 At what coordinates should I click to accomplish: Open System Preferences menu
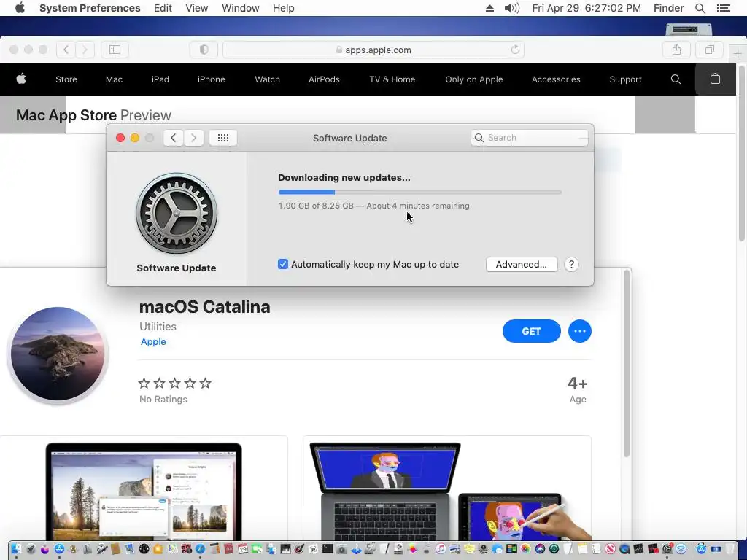coord(90,8)
